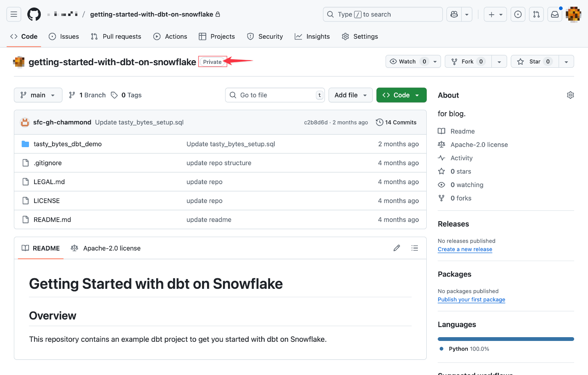Expand the Copilot dropdown arrow
This screenshot has width=588, height=375.
tap(467, 14)
